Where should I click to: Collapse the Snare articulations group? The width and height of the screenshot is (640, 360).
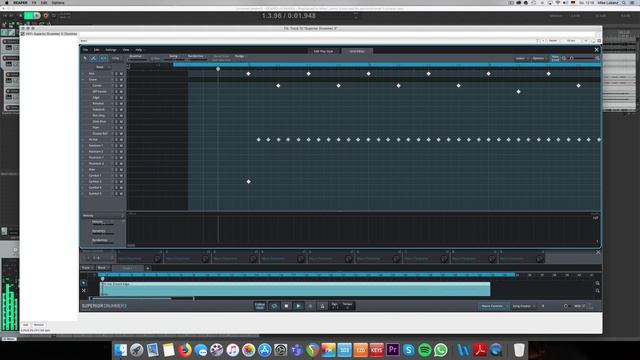coord(83,80)
